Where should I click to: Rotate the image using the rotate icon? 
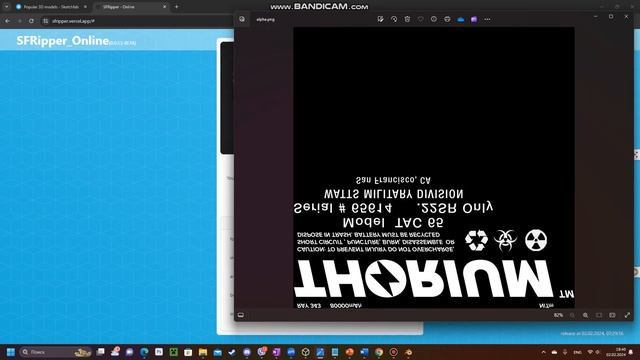tap(394, 19)
